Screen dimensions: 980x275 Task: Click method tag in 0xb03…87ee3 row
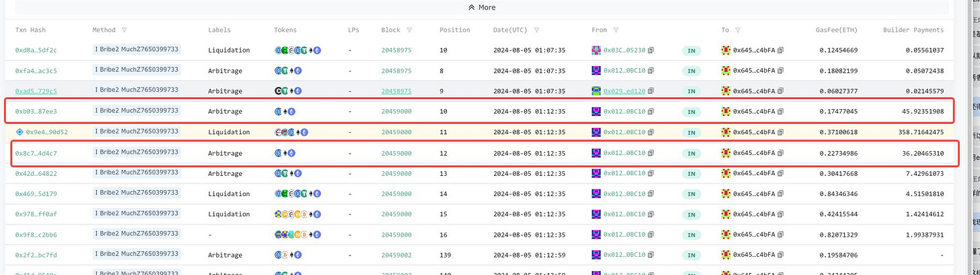(x=137, y=111)
